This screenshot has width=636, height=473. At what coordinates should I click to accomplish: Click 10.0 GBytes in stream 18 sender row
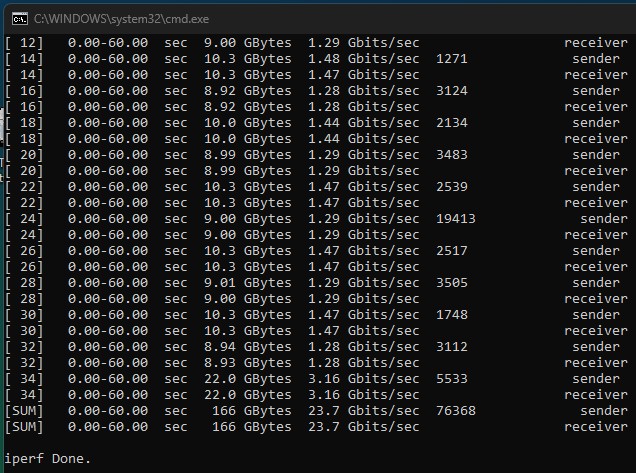click(x=247, y=123)
